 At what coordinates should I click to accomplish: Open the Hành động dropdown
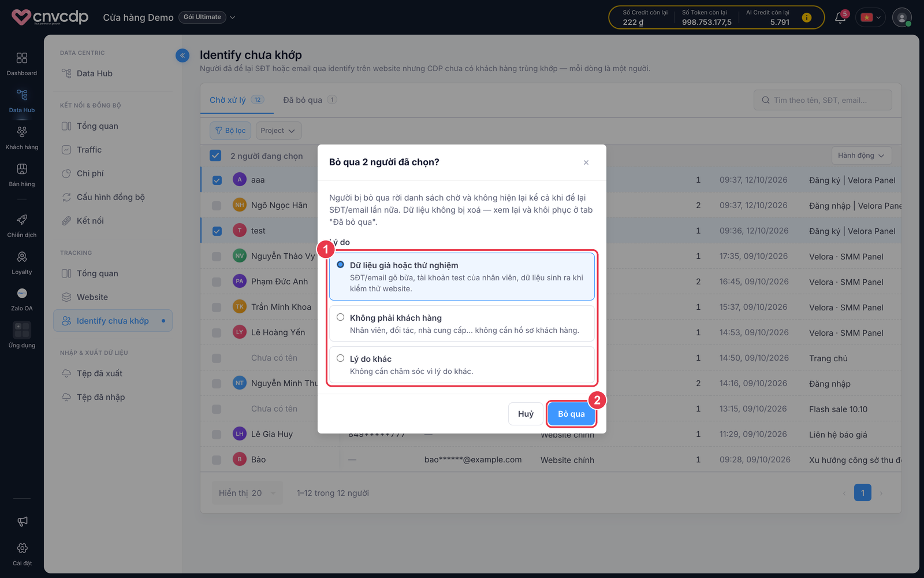[x=862, y=155]
